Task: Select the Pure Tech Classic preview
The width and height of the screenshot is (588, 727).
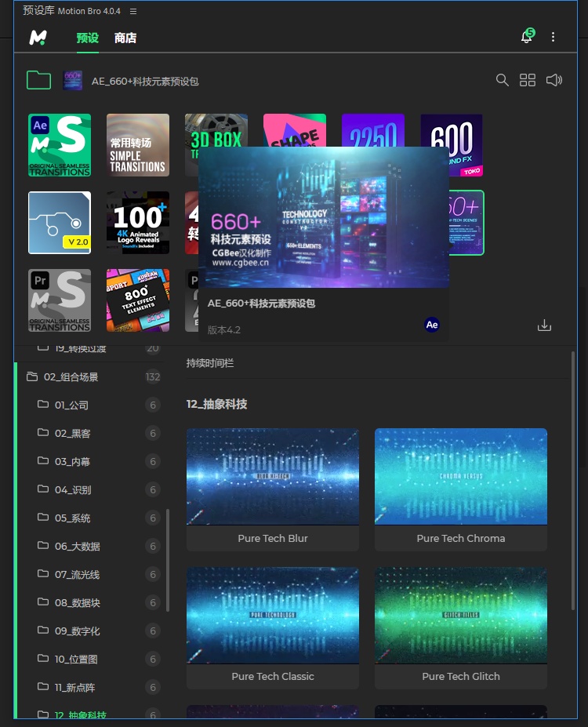Action: [273, 616]
